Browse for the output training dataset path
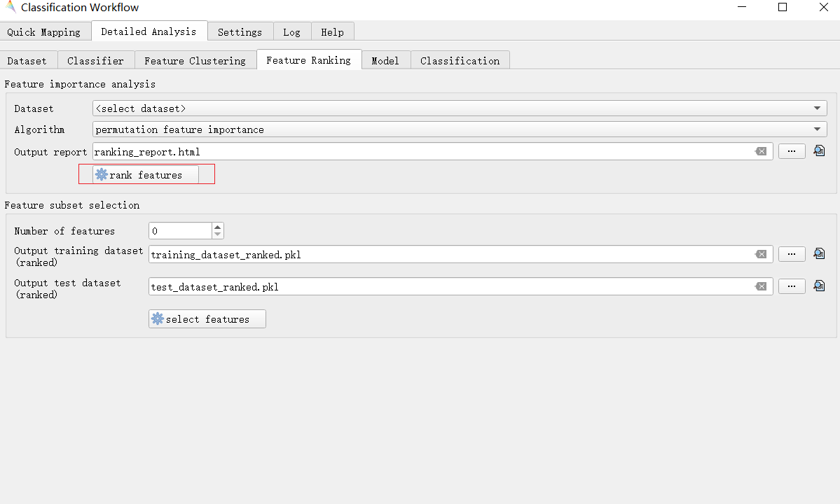This screenshot has width=840, height=504. [x=792, y=254]
